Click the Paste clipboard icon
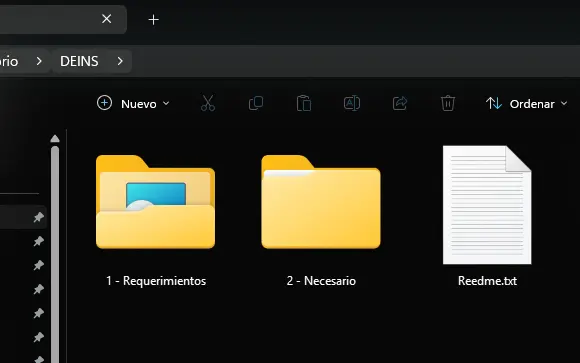Viewport: 580px width, 363px height. coord(304,103)
